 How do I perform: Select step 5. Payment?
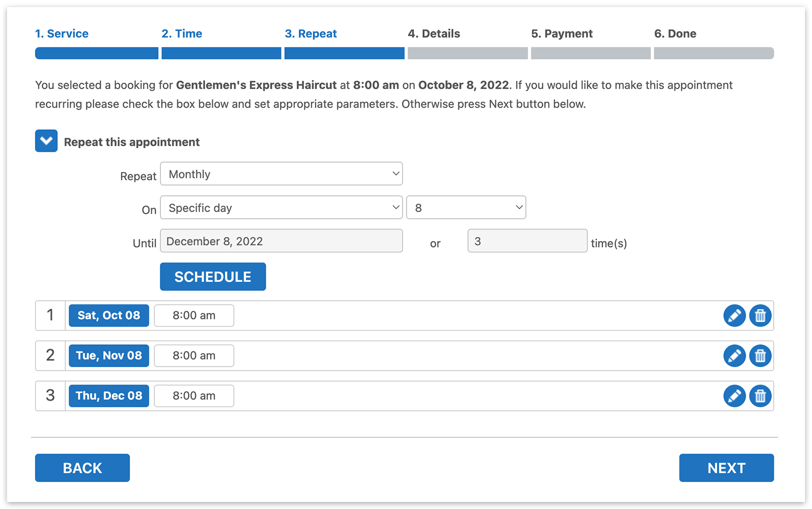[x=562, y=33]
